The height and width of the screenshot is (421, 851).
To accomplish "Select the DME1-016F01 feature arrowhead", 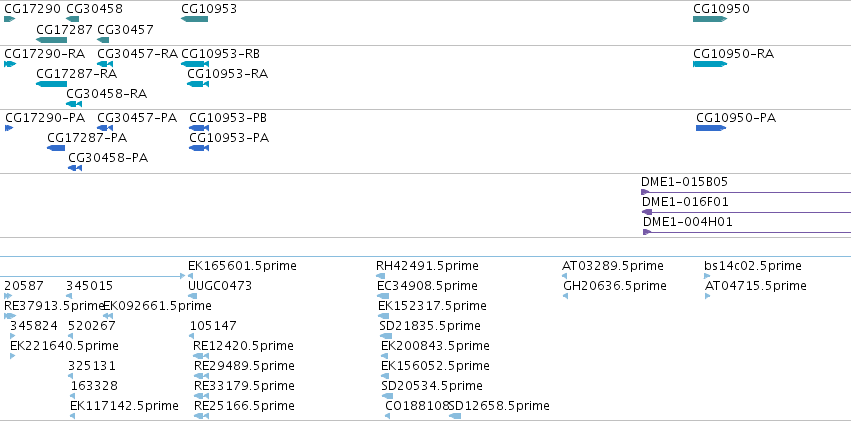I will (x=647, y=212).
